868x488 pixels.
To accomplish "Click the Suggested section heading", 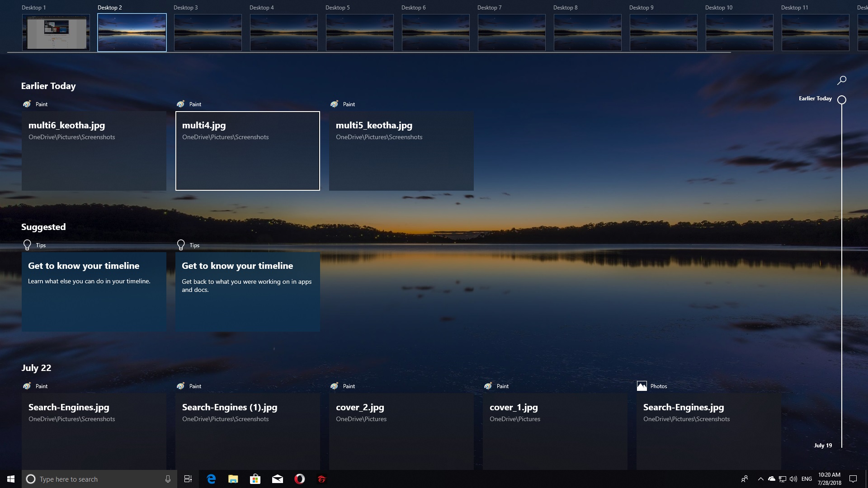I will [43, 227].
